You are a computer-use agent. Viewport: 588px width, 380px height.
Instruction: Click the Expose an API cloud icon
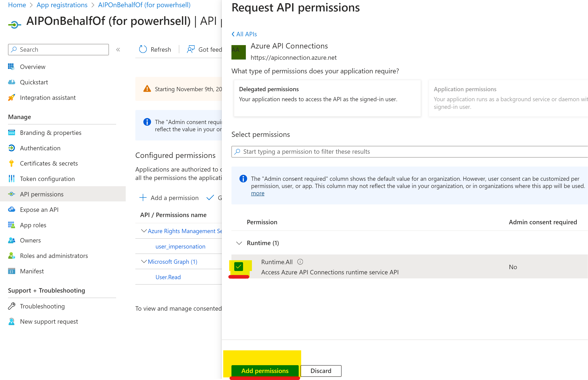(11, 209)
